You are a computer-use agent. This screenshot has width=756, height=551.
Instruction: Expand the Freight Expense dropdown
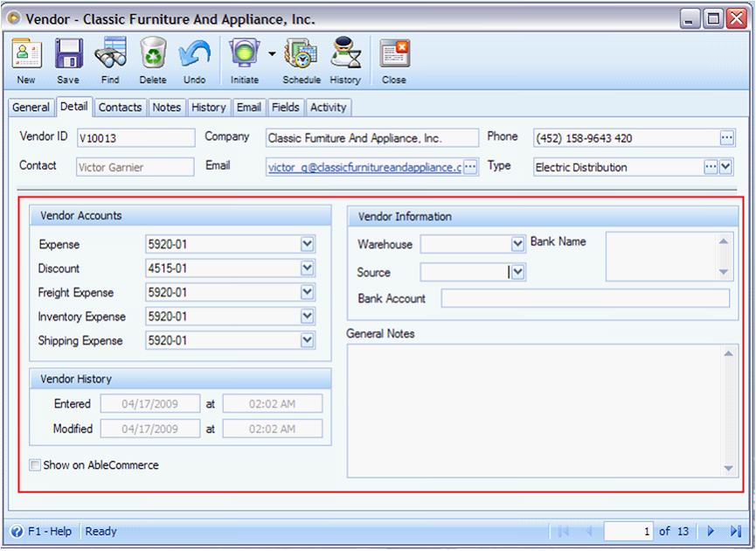[307, 292]
